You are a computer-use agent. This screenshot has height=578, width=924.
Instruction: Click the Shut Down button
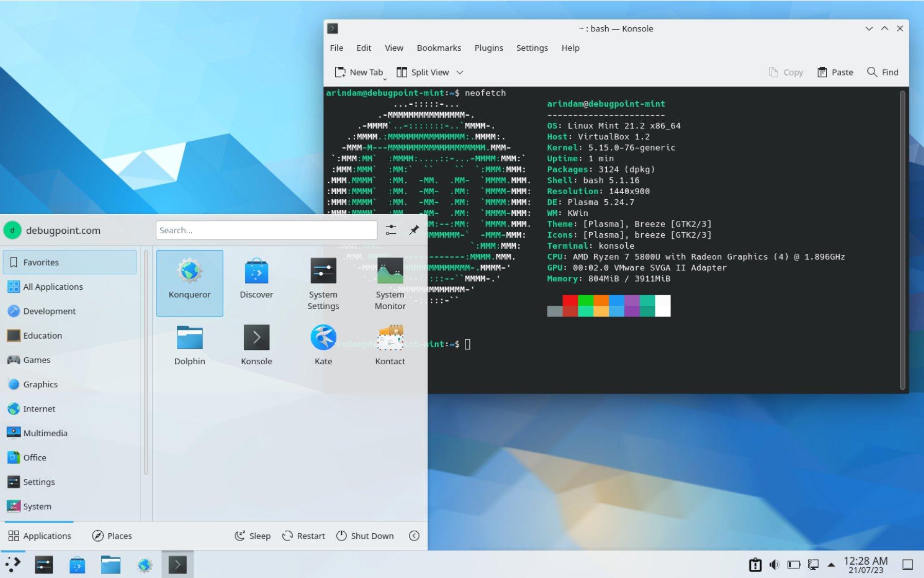click(x=365, y=535)
